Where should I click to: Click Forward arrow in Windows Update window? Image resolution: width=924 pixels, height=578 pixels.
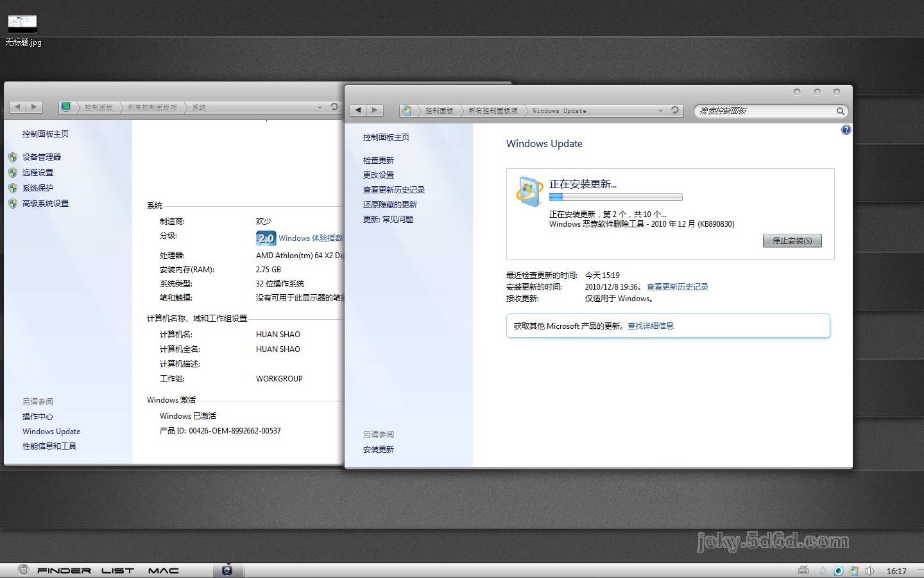[x=375, y=110]
